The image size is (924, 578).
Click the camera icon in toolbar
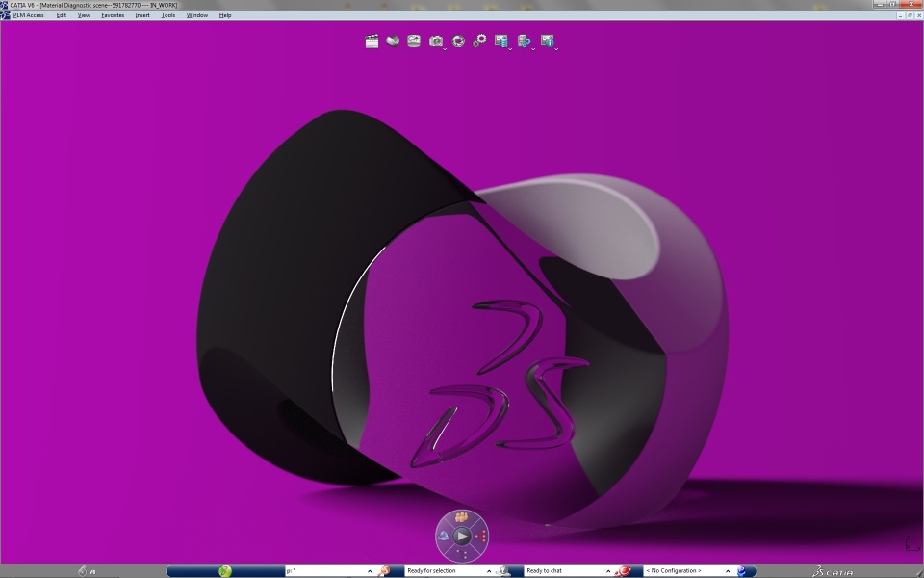pyautogui.click(x=435, y=40)
